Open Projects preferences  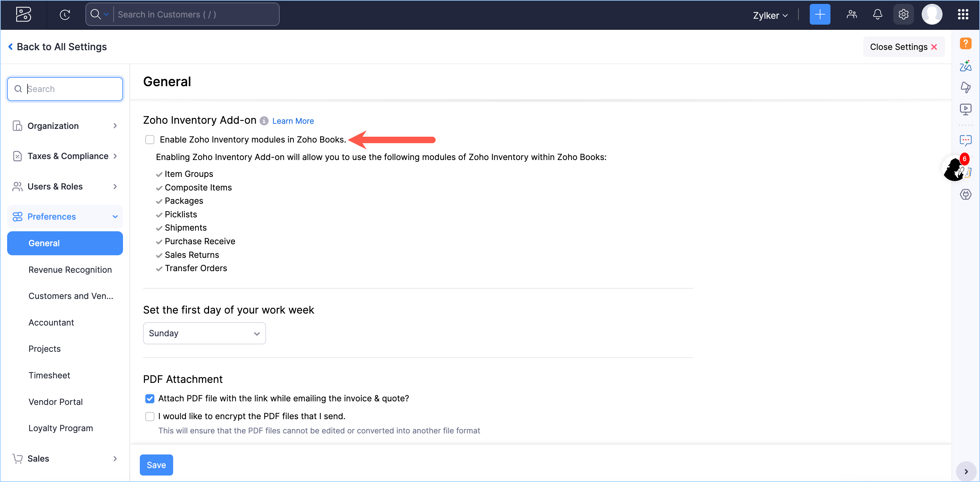click(x=45, y=349)
